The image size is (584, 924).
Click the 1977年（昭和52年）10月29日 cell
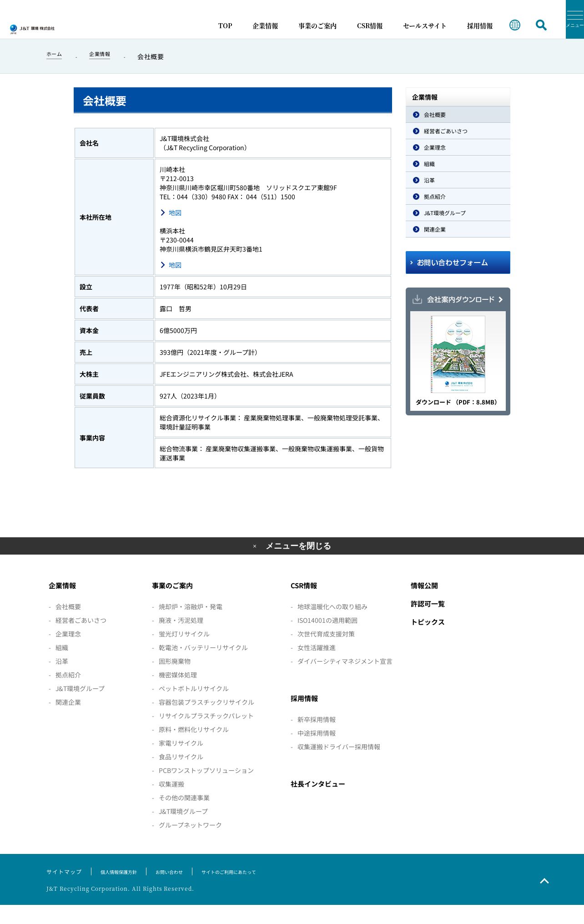point(273,287)
